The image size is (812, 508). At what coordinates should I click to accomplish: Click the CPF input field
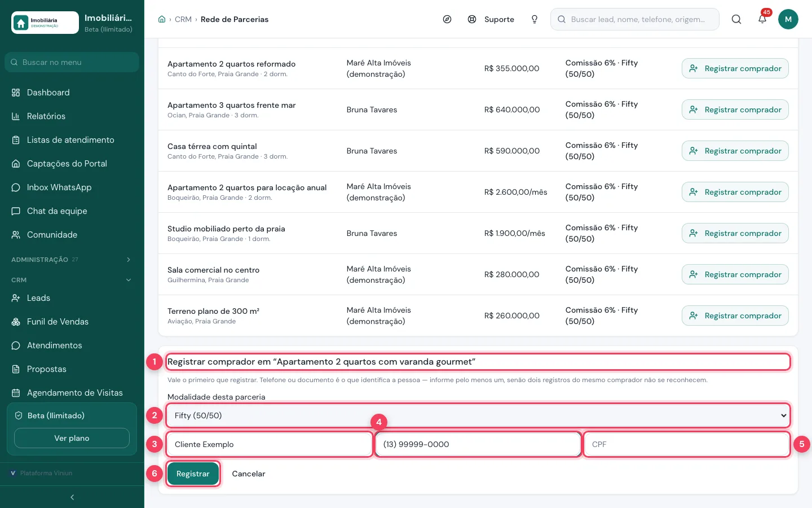point(687,444)
